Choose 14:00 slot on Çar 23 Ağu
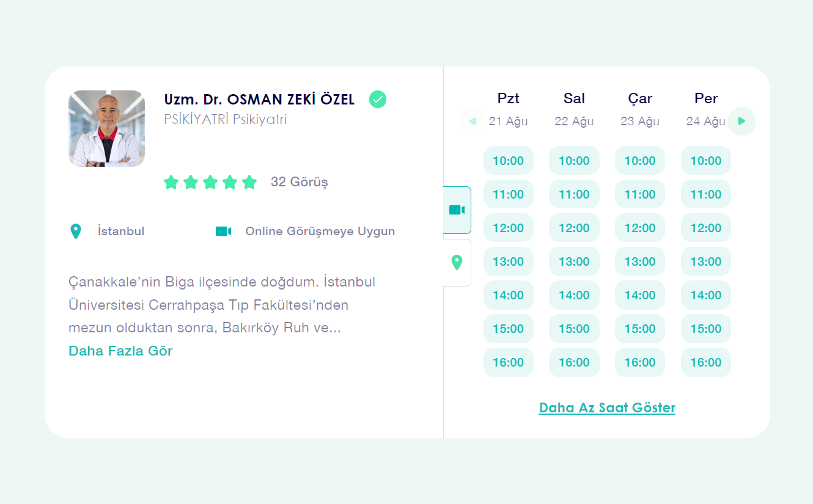Viewport: 813px width, 504px height. coord(639,295)
